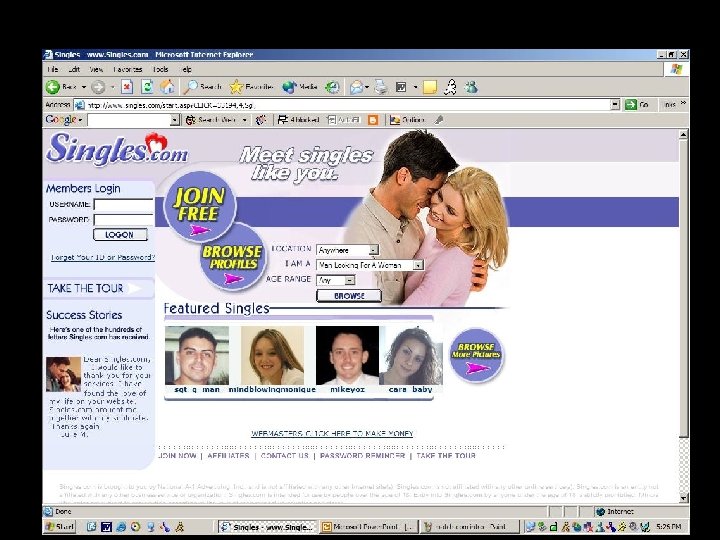Viewport: 720px width, 540px height.
Task: Click the Google toolbar highlighter icon
Action: (439, 120)
